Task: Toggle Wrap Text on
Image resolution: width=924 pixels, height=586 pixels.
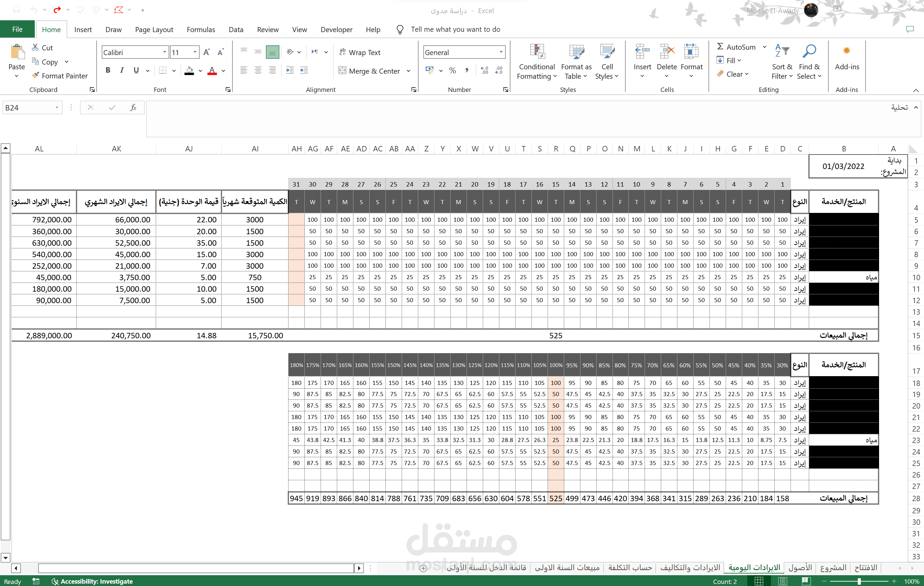Action: pyautogui.click(x=360, y=53)
